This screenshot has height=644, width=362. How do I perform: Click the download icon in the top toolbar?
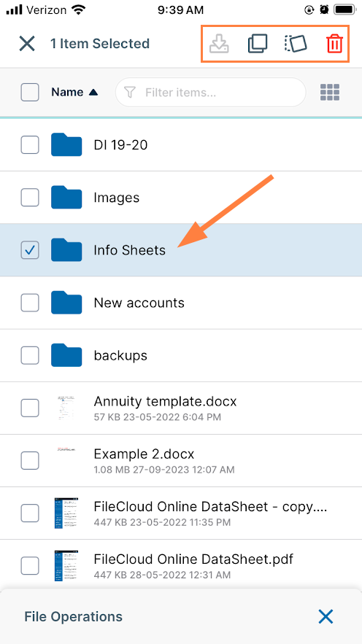click(219, 43)
